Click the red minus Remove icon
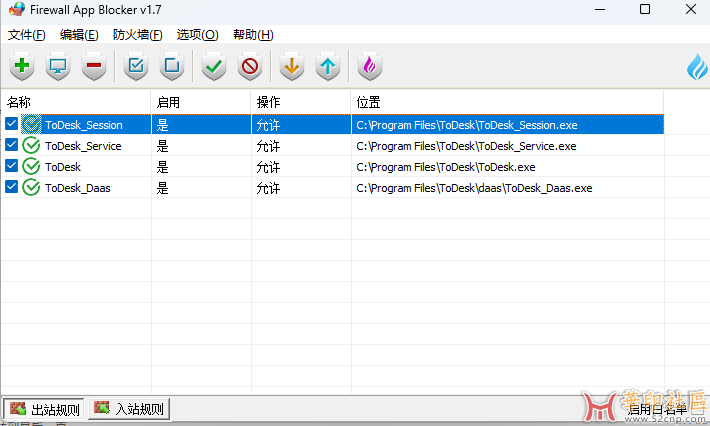710x426 pixels. 94,66
